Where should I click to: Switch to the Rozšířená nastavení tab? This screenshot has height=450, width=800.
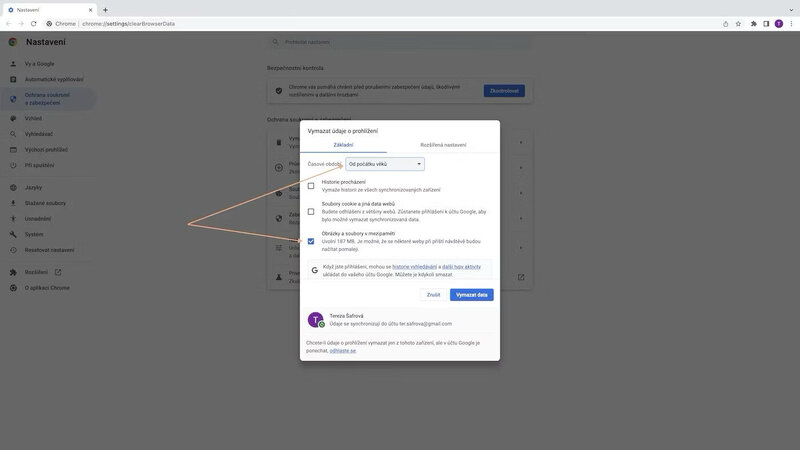[443, 145]
